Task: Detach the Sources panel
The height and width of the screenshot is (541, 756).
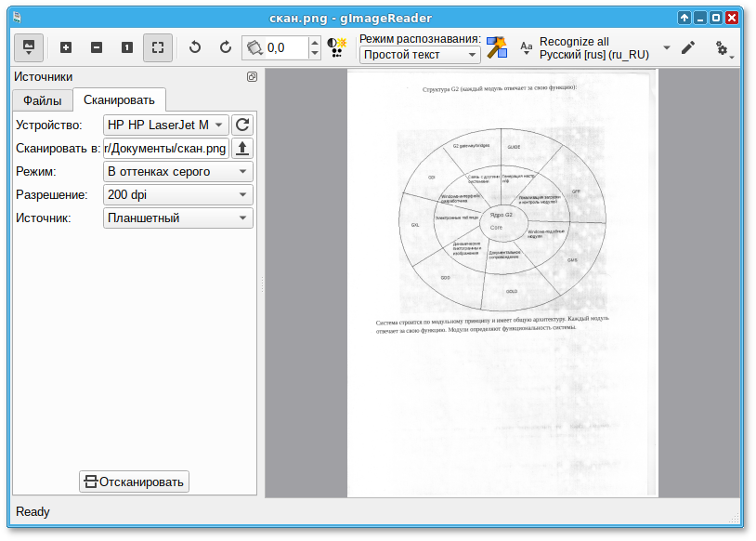Action: point(252,77)
